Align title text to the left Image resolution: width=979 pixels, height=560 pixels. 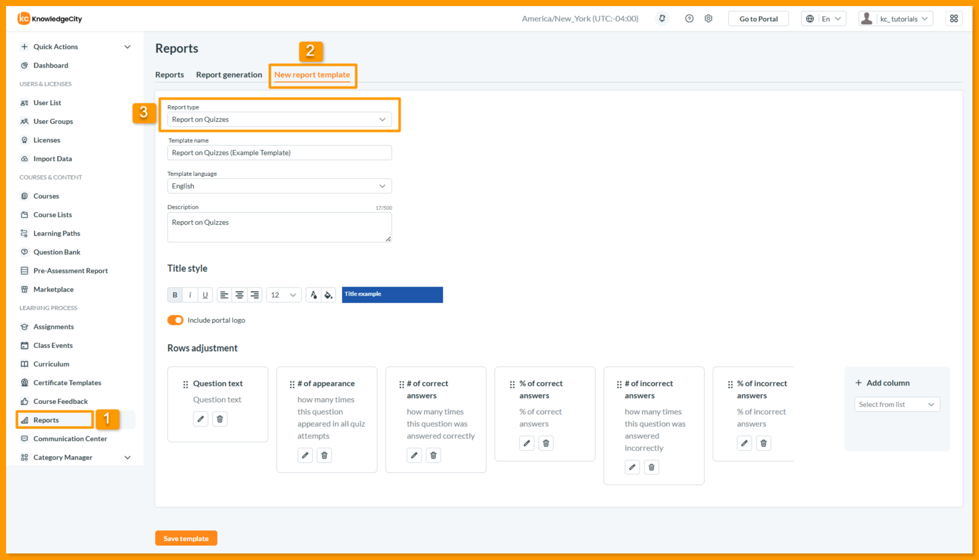pos(224,295)
